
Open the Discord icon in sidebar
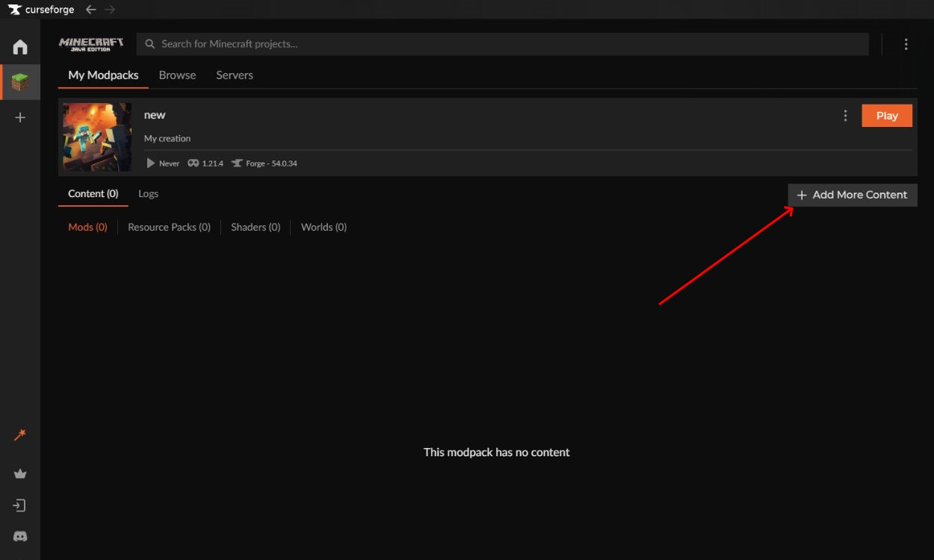20,536
